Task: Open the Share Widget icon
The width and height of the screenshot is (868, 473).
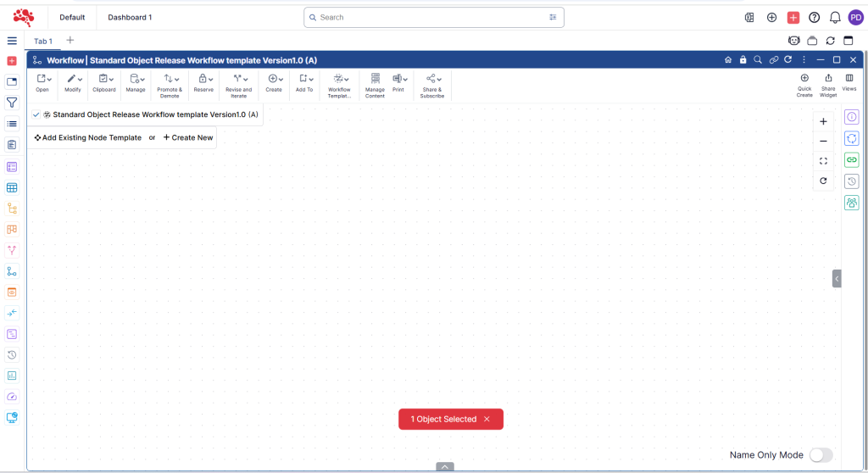Action: (x=828, y=82)
